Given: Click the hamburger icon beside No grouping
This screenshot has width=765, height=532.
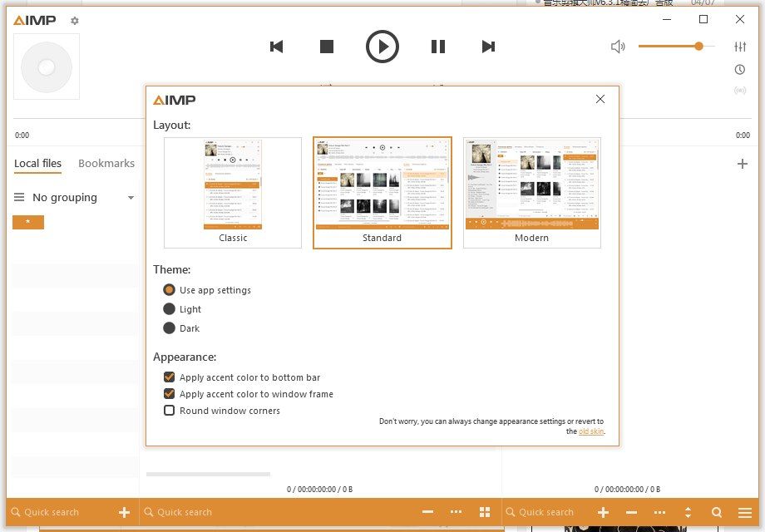Looking at the screenshot, I should click(x=19, y=197).
